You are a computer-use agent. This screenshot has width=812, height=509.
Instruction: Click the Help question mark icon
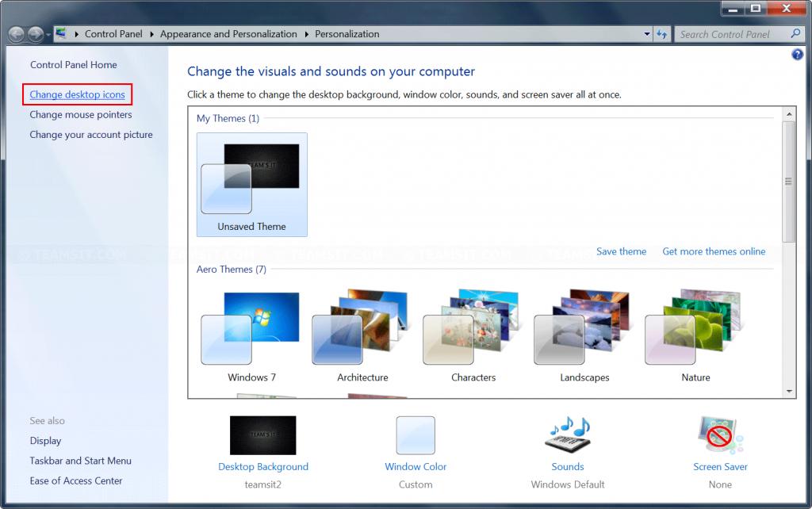[x=796, y=55]
